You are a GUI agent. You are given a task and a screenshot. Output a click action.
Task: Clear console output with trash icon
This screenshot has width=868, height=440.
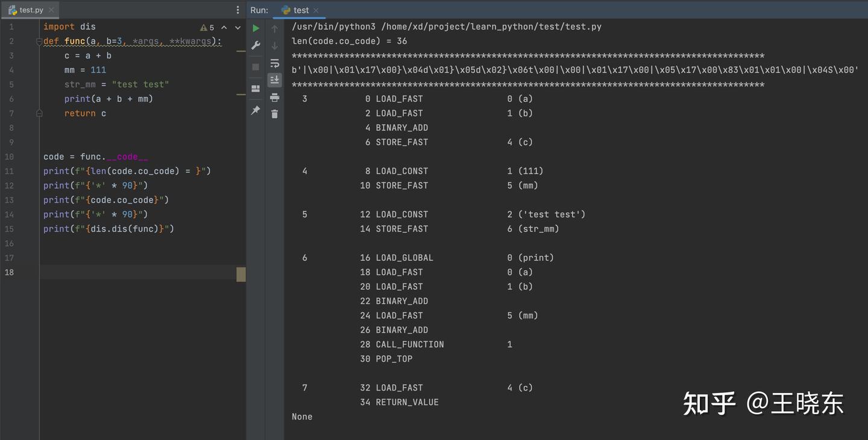click(275, 114)
